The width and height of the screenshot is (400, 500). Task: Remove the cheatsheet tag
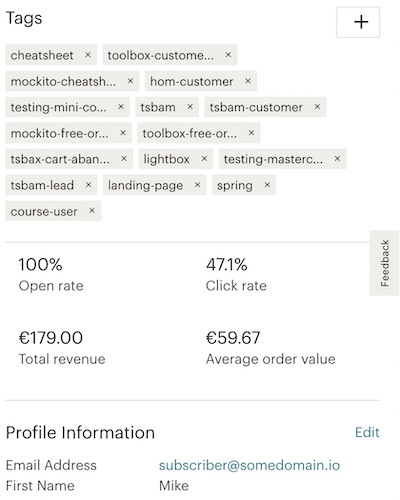pyautogui.click(x=88, y=55)
